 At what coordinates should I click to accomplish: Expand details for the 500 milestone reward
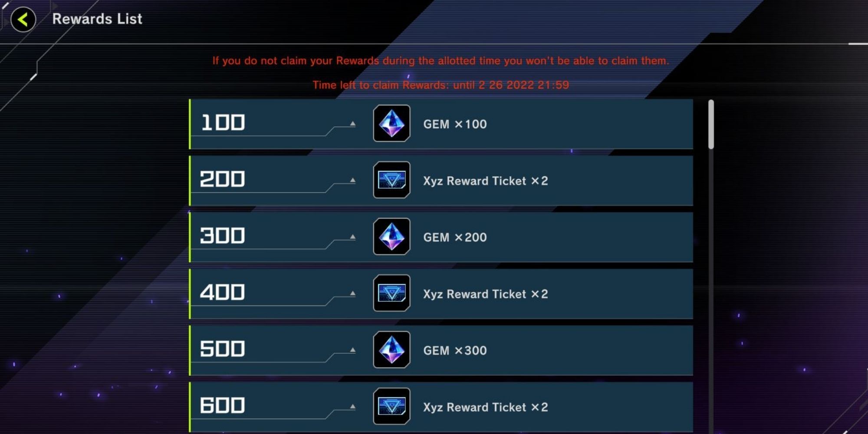coord(352,349)
